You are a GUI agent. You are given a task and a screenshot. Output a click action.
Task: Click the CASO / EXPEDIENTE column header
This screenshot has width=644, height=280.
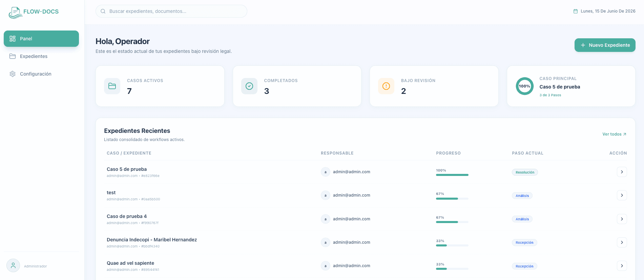[129, 153]
